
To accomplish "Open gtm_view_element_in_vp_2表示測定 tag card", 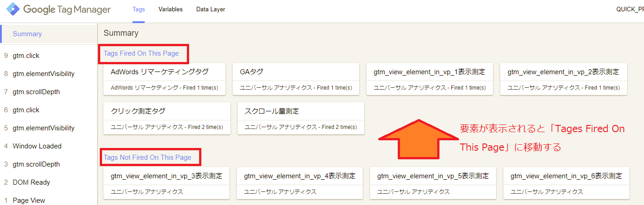I will tap(563, 79).
